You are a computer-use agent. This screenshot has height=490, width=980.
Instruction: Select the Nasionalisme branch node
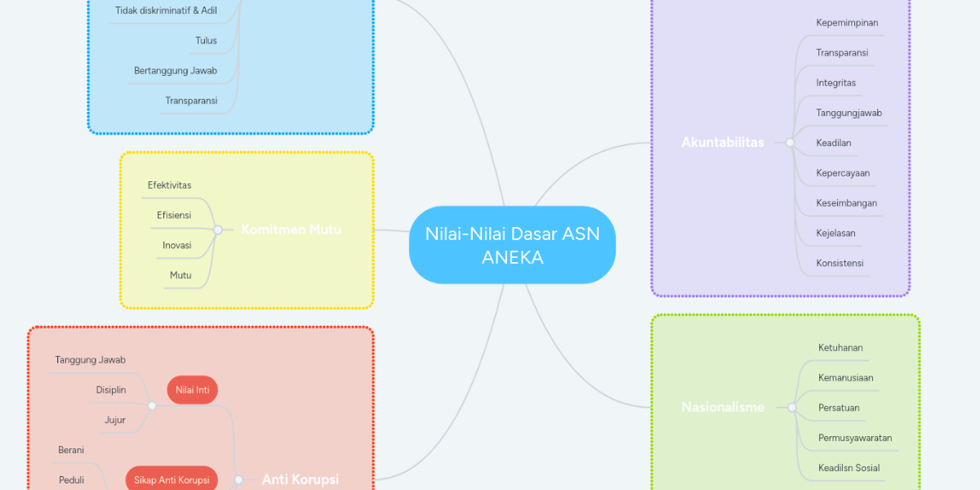click(723, 406)
